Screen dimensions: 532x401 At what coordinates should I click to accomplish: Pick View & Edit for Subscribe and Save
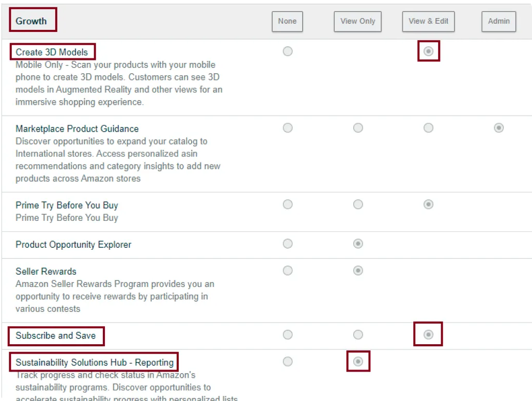428,334
